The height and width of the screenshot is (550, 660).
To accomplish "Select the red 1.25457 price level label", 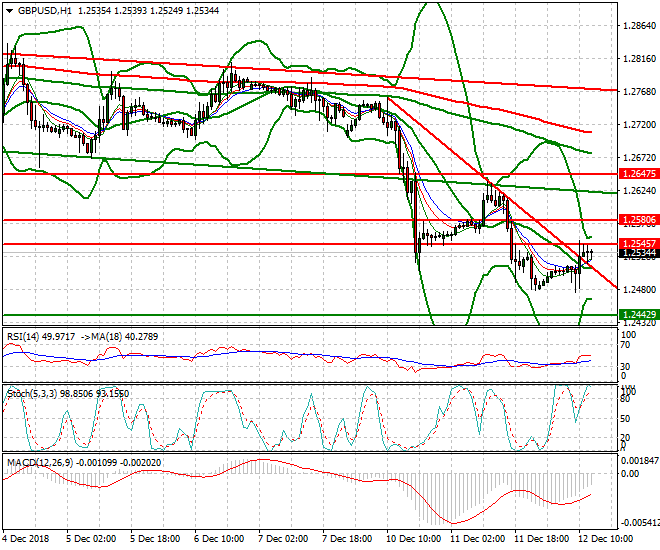I will (639, 244).
